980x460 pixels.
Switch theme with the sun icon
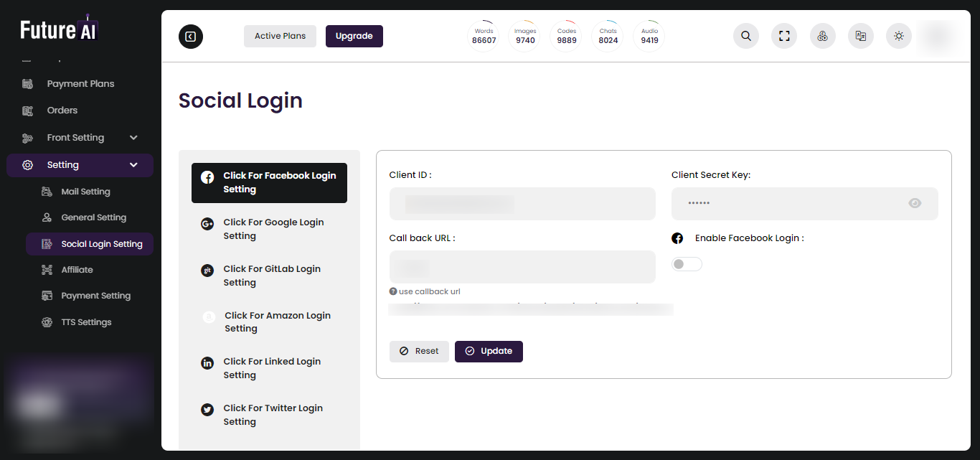898,35
